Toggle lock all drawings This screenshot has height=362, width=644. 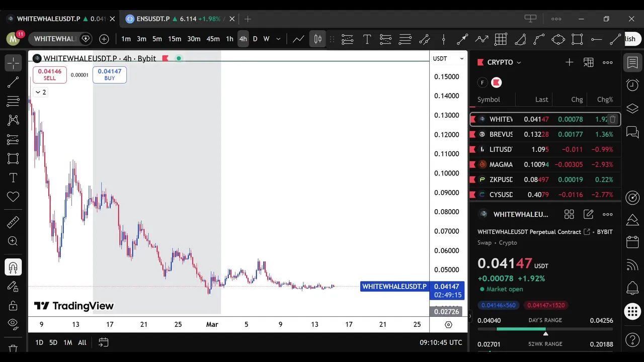[x=13, y=305]
